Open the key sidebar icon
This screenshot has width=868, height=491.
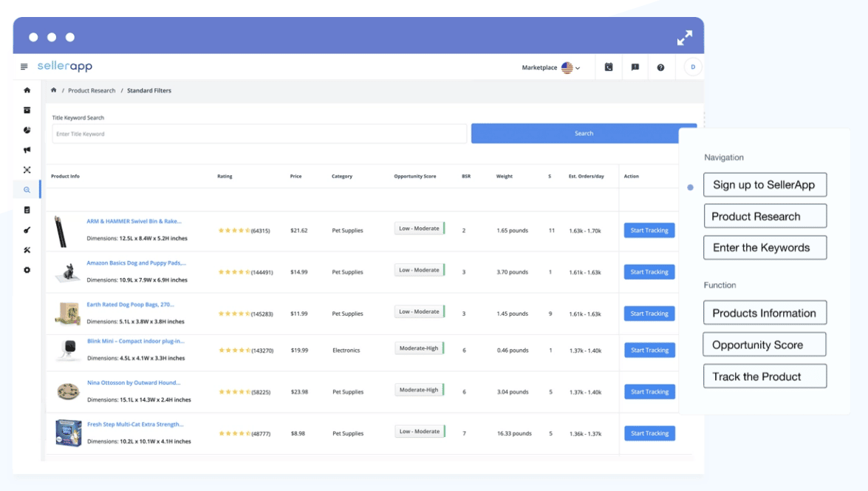[x=27, y=230]
